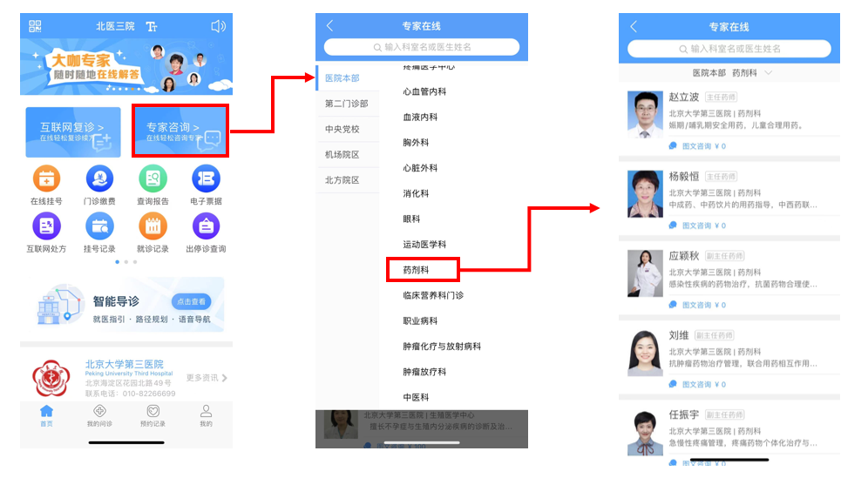Choose 消化科 department
The width and height of the screenshot is (868, 478).
(x=416, y=193)
